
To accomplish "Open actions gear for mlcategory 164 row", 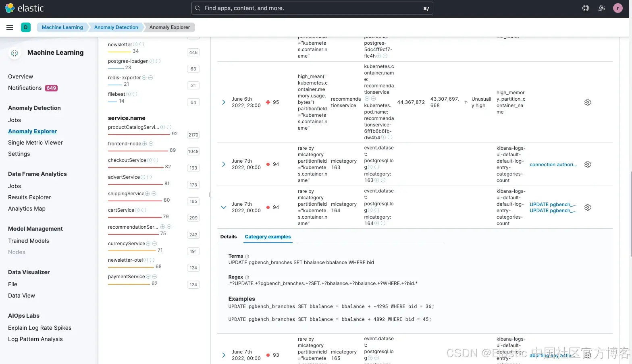I will (x=588, y=207).
